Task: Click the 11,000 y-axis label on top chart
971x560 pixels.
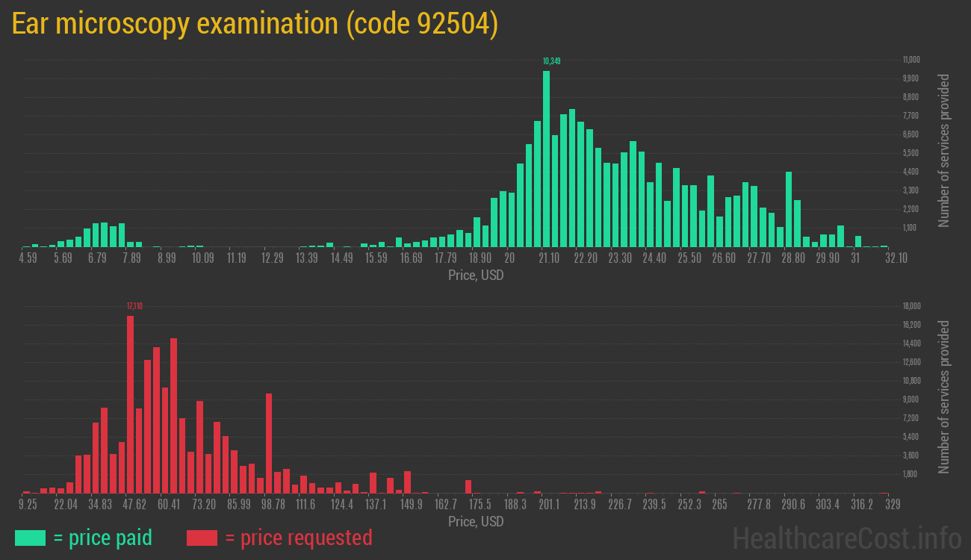Action: click(910, 60)
